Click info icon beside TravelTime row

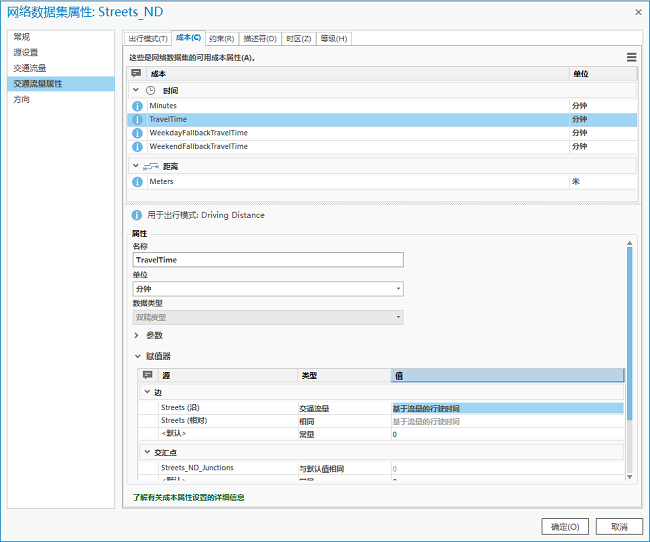click(x=137, y=119)
